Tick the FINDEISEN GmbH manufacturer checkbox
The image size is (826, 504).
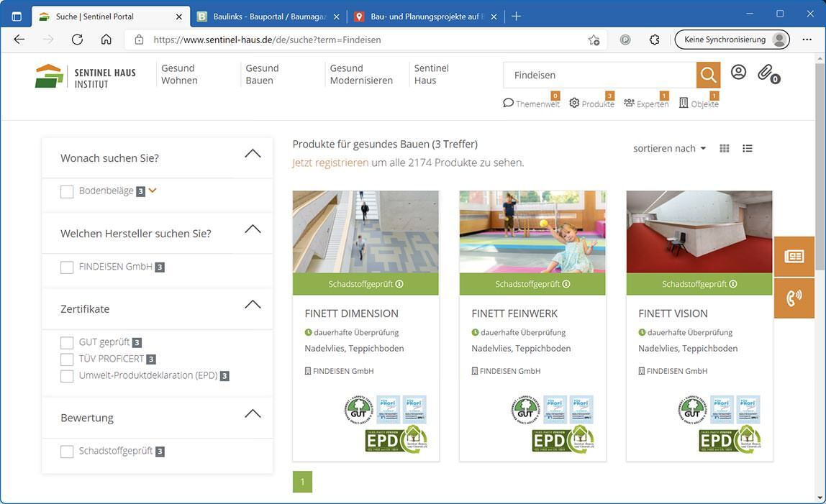67,267
